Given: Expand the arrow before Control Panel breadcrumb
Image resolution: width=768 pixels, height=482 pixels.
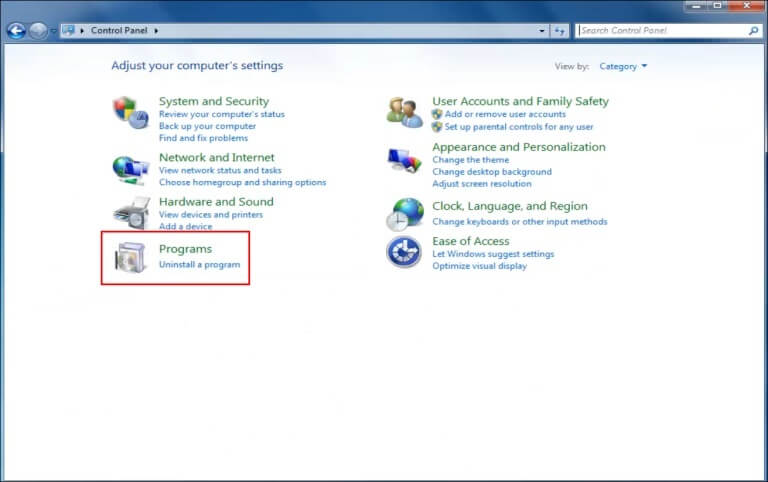Looking at the screenshot, I should click(82, 30).
